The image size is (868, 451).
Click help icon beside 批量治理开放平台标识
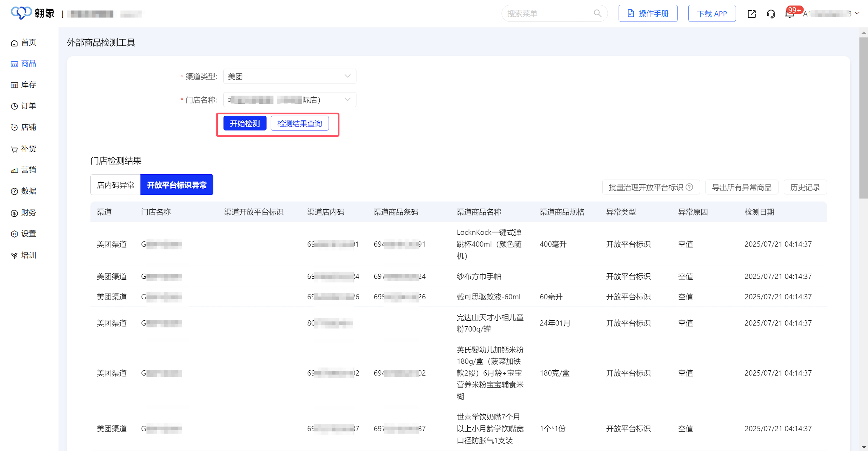[x=690, y=187]
